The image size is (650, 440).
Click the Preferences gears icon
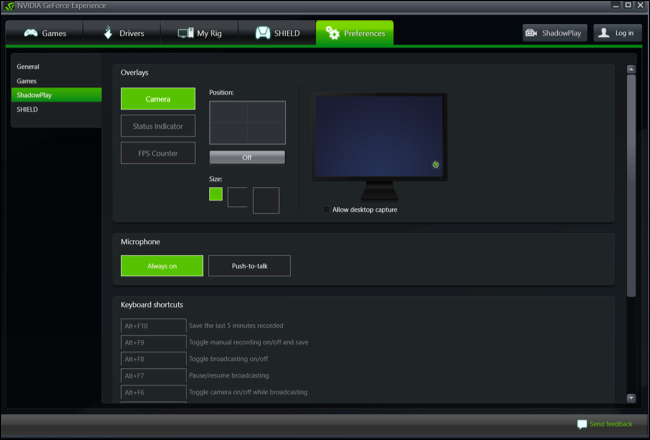(x=332, y=33)
